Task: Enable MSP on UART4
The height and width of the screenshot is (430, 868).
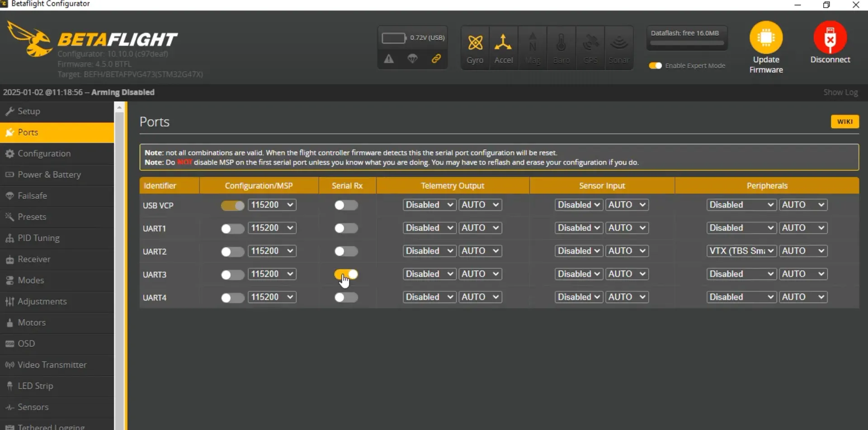Action: click(232, 298)
